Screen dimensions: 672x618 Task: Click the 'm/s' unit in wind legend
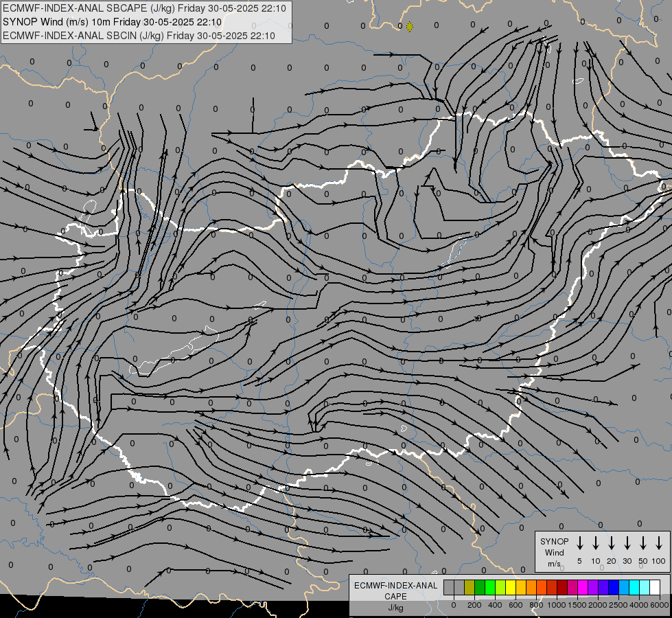click(x=554, y=564)
